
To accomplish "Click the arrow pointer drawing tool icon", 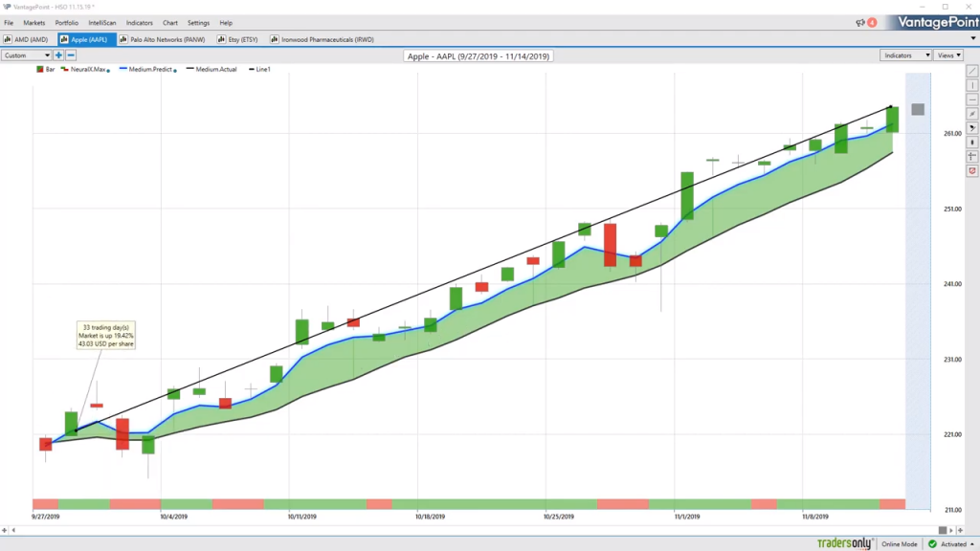I will tap(972, 128).
